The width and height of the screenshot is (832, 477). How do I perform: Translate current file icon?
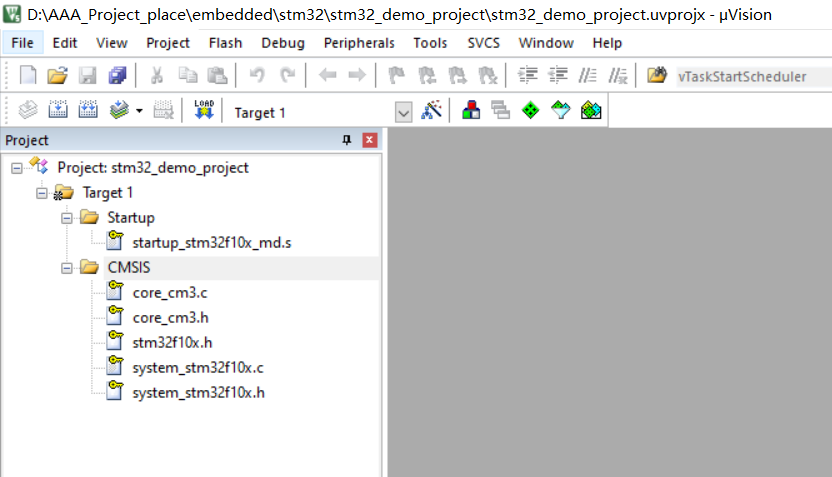click(28, 110)
